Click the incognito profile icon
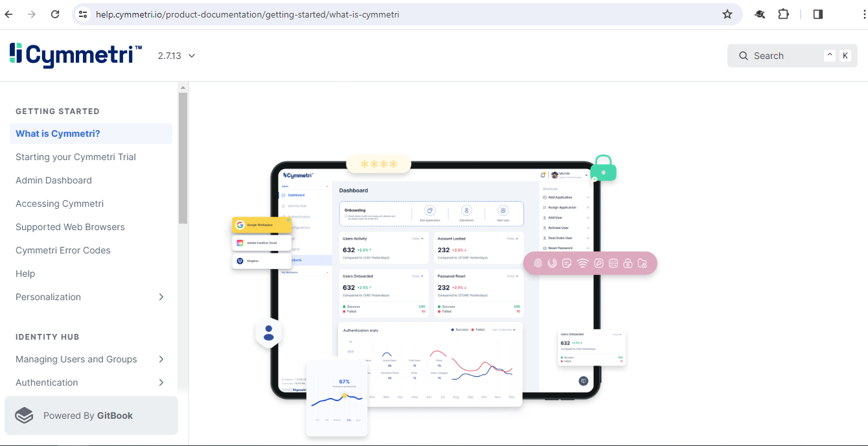 click(760, 14)
